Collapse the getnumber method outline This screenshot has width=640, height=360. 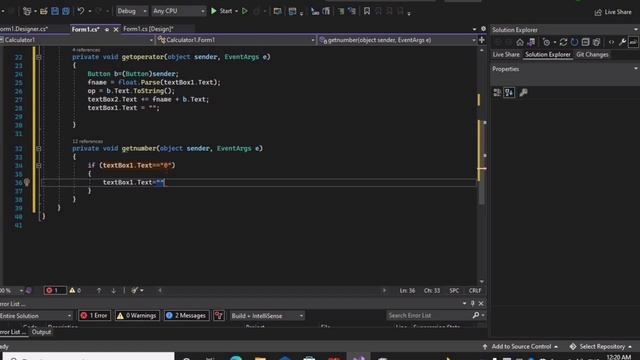[x=39, y=149]
